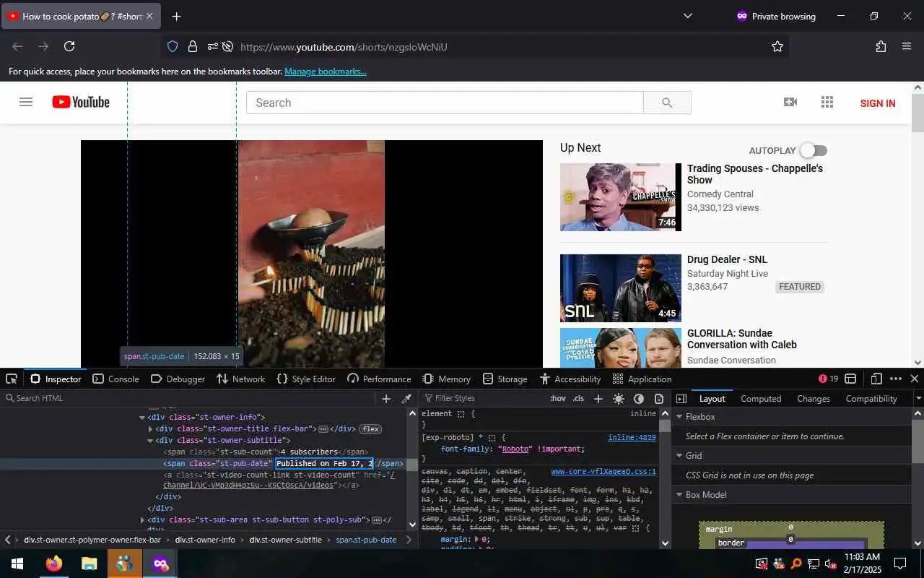Close the Developer Tools panel
Viewport: 924px width, 578px height.
pyautogui.click(x=915, y=379)
